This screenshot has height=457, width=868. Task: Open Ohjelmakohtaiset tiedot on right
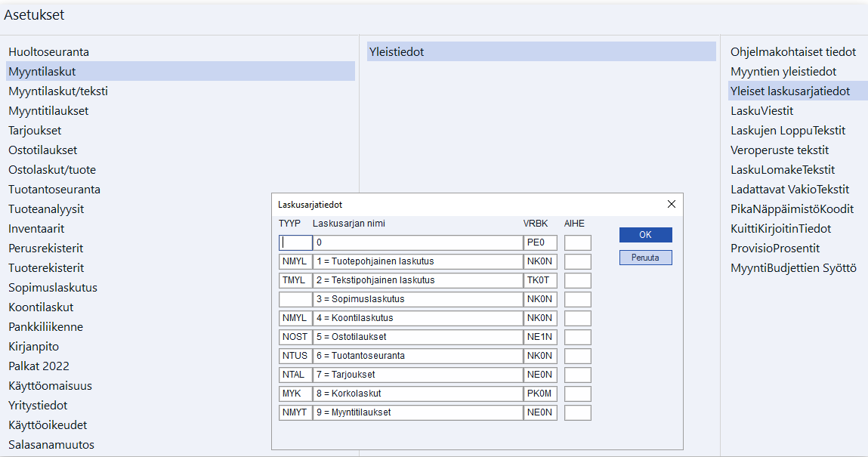792,52
